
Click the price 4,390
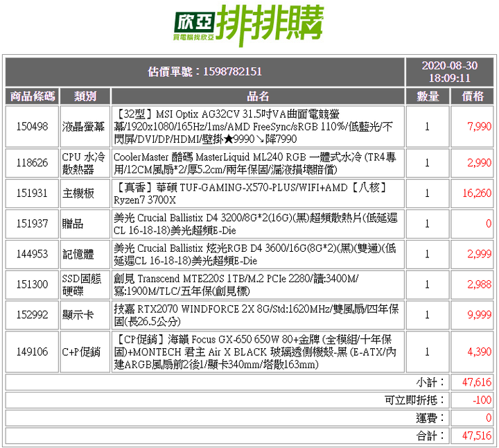480,352
